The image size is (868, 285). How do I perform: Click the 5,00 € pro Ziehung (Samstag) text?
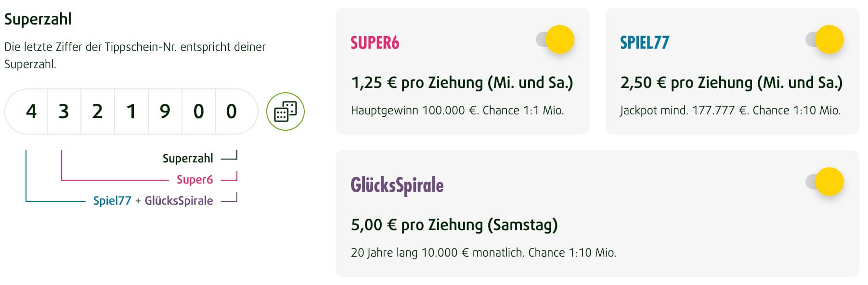tap(454, 225)
